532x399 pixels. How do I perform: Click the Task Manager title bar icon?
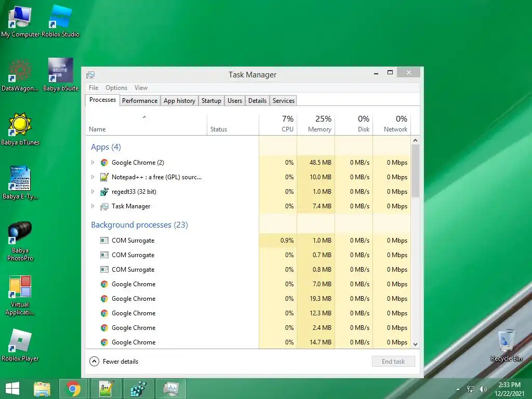[90, 75]
